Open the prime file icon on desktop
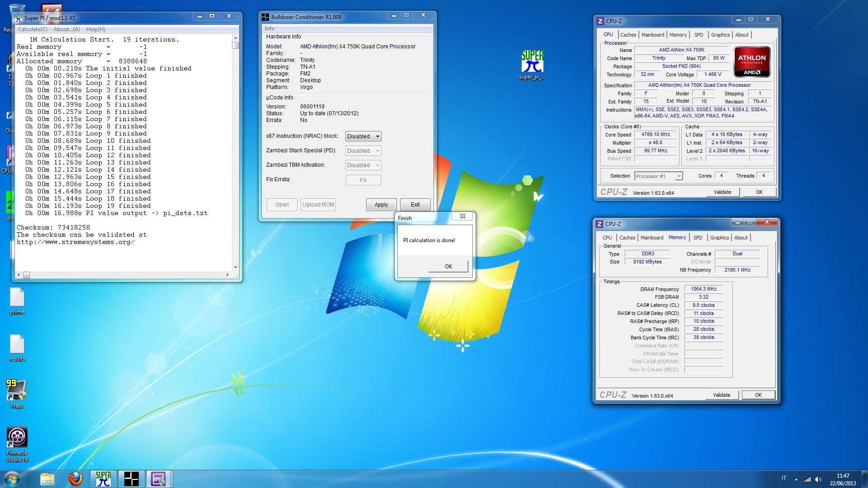The width and height of the screenshot is (868, 488). coord(17,301)
